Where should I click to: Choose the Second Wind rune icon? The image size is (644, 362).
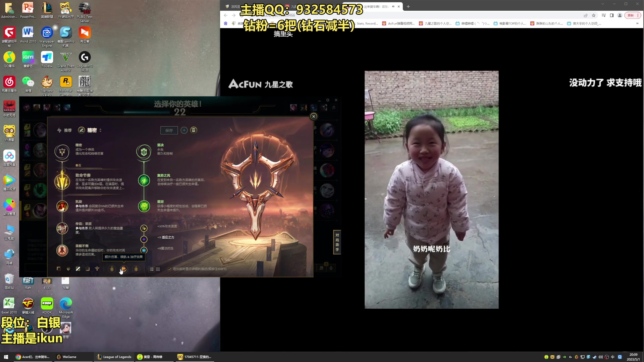pyautogui.click(x=144, y=180)
